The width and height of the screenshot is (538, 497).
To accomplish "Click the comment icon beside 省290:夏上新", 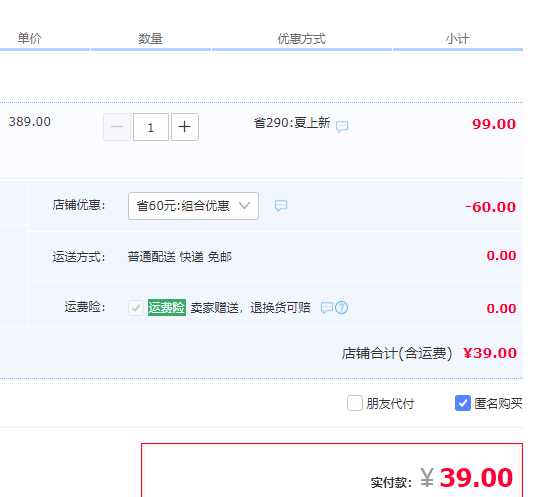I will tap(342, 126).
